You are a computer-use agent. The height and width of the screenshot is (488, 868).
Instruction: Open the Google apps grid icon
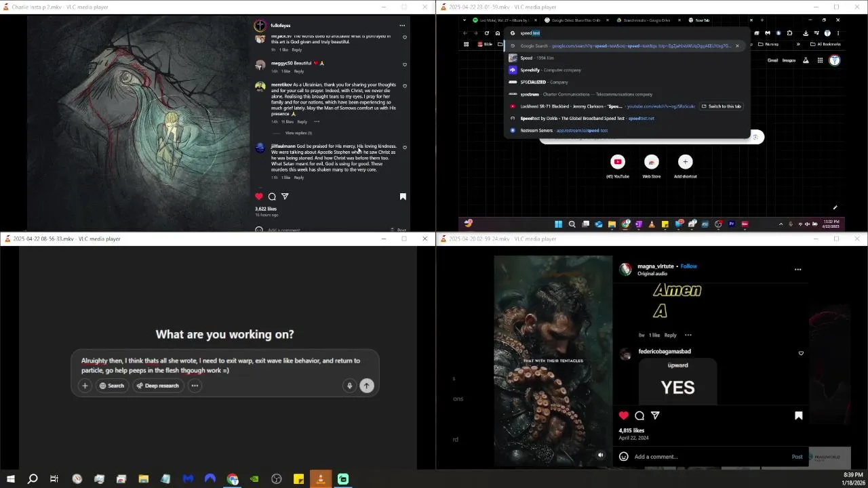820,60
